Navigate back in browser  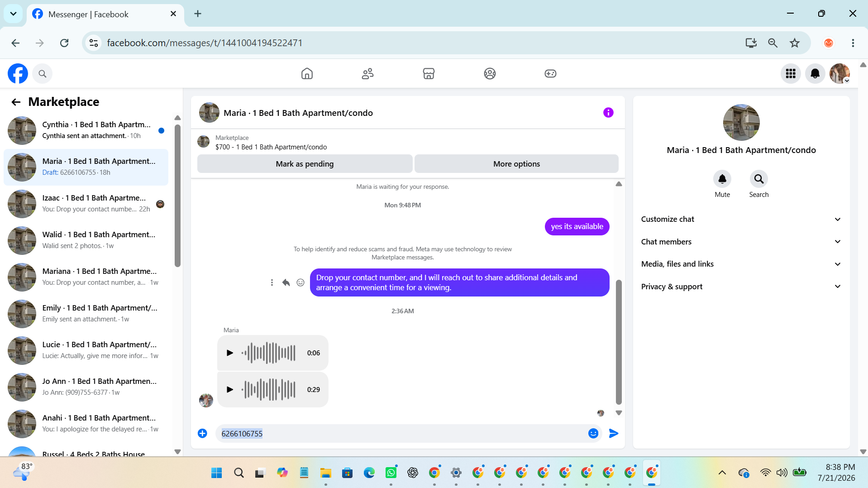15,43
